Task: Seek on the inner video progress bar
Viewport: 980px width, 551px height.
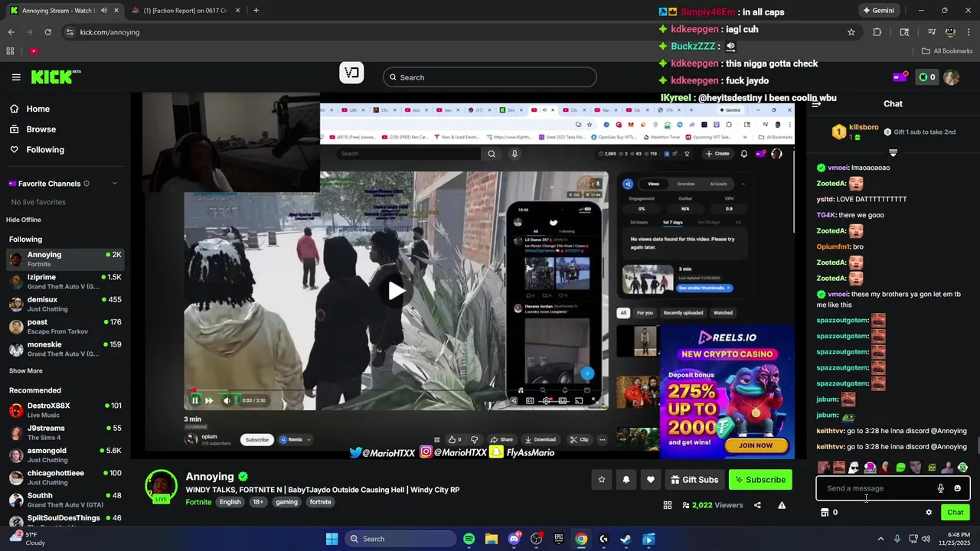Action: point(394,390)
